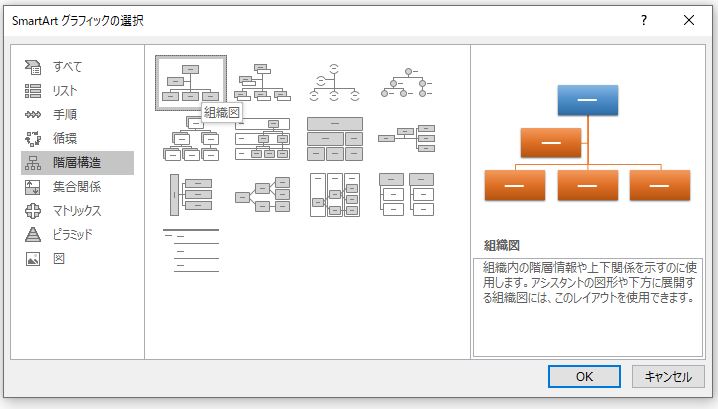Click the 組織図 heading in preview pane

pyautogui.click(x=502, y=245)
